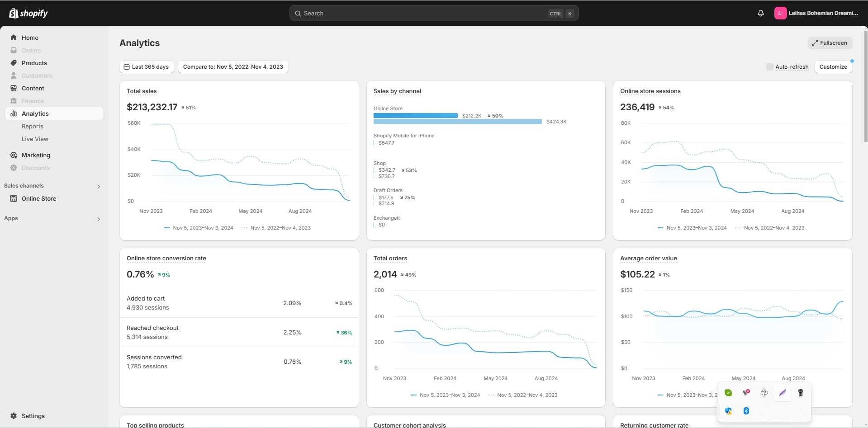
Task: Open the Last 365 days date picker
Action: [x=146, y=67]
